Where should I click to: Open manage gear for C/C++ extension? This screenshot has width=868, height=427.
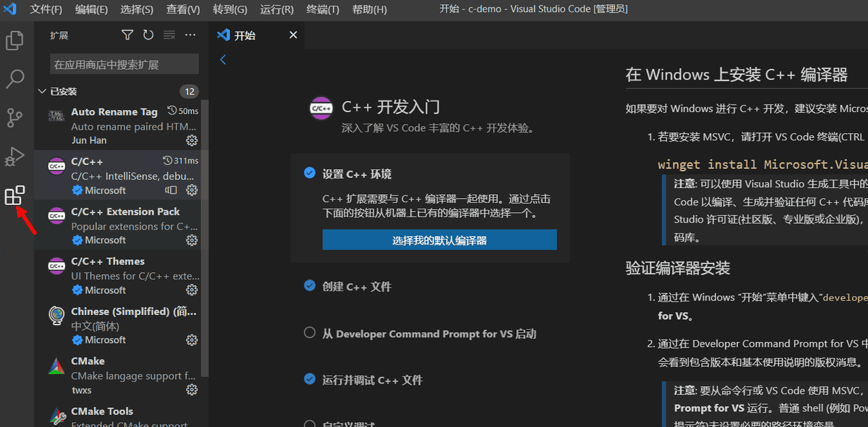click(192, 190)
